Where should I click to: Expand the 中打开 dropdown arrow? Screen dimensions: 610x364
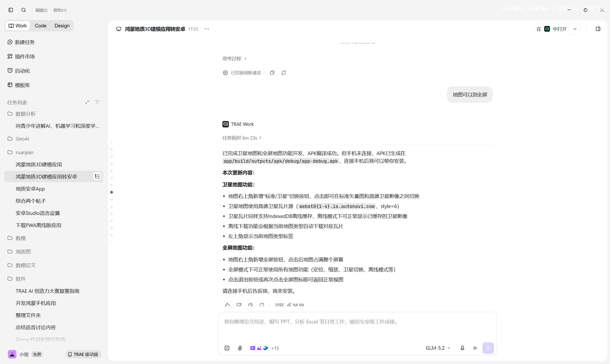[x=575, y=29]
